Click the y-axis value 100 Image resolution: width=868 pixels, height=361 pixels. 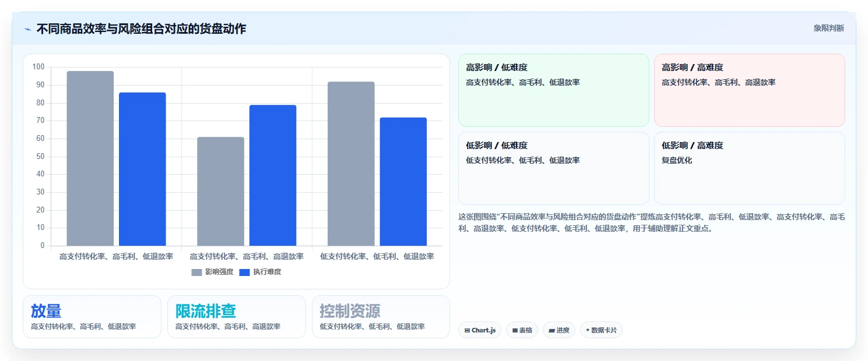coord(38,67)
